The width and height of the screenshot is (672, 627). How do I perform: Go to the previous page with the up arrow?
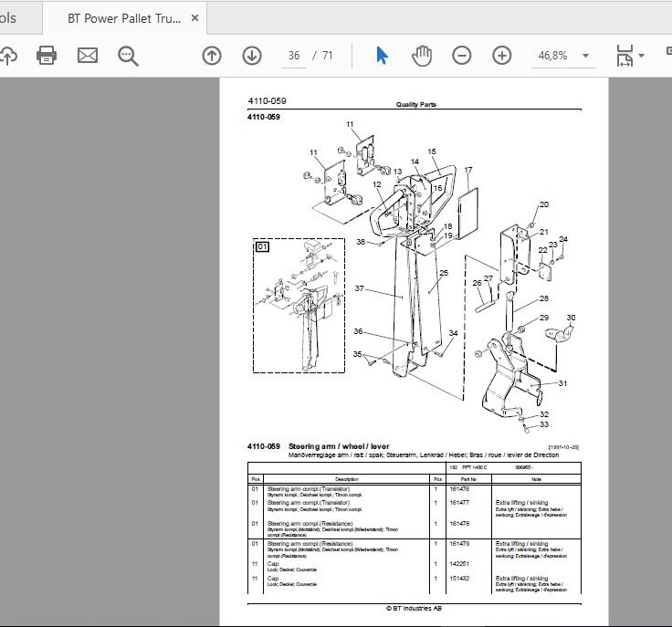click(x=211, y=56)
